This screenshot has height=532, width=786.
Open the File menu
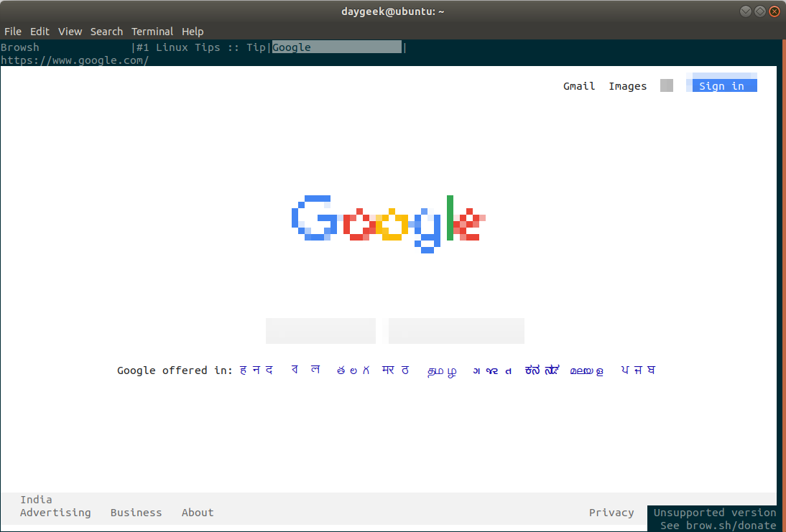click(x=12, y=32)
